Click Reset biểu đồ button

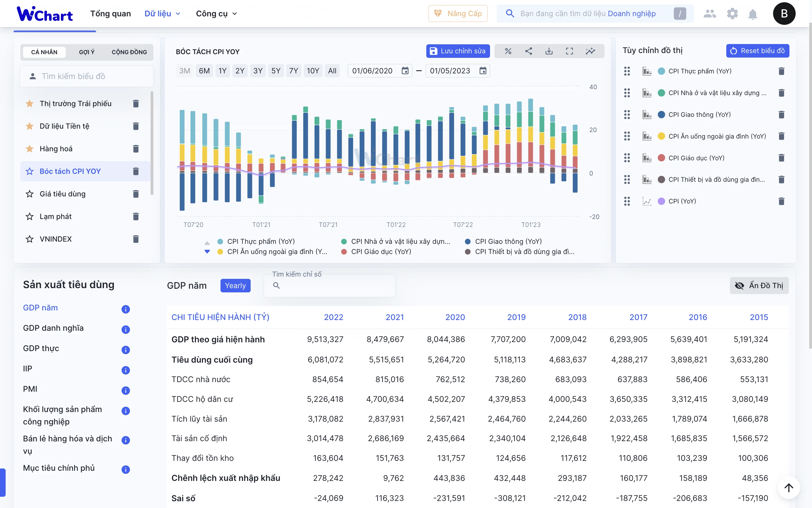tap(758, 51)
